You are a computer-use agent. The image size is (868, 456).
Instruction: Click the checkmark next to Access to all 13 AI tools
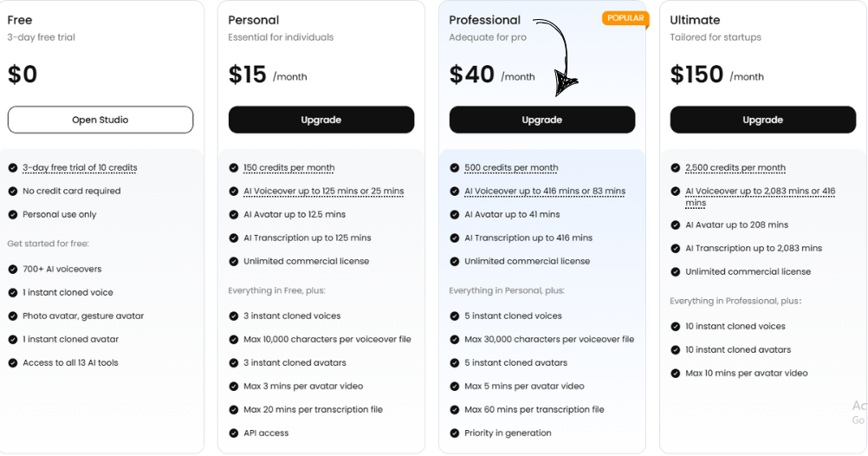coord(12,363)
